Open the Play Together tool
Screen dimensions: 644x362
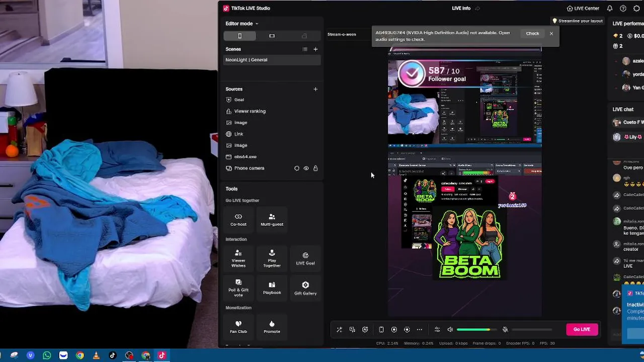(x=272, y=258)
